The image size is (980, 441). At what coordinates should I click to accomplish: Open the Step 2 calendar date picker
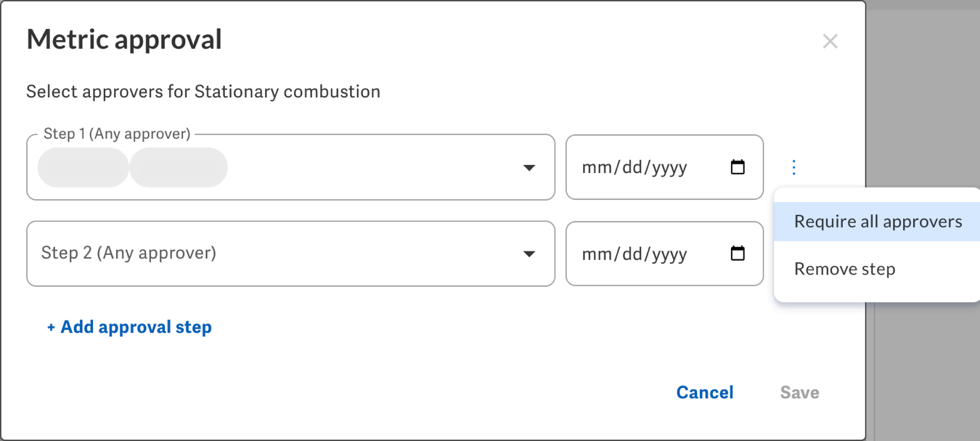738,254
